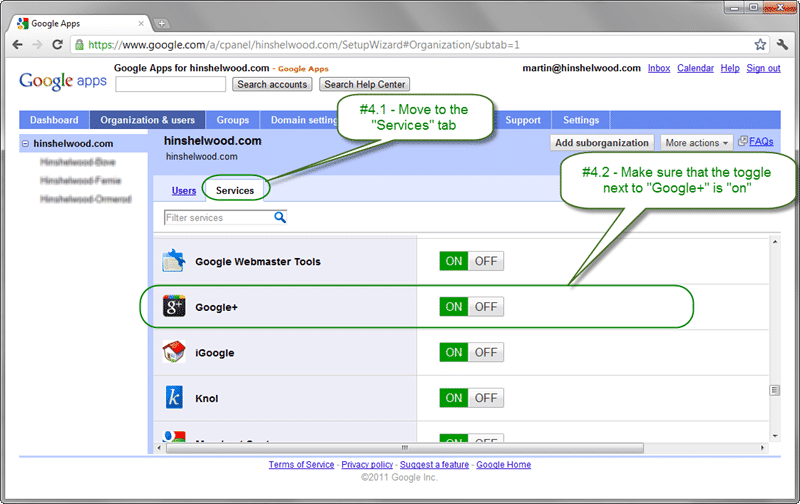The width and height of the screenshot is (800, 504).
Task: Focus the accounts search text box
Action: (x=170, y=84)
